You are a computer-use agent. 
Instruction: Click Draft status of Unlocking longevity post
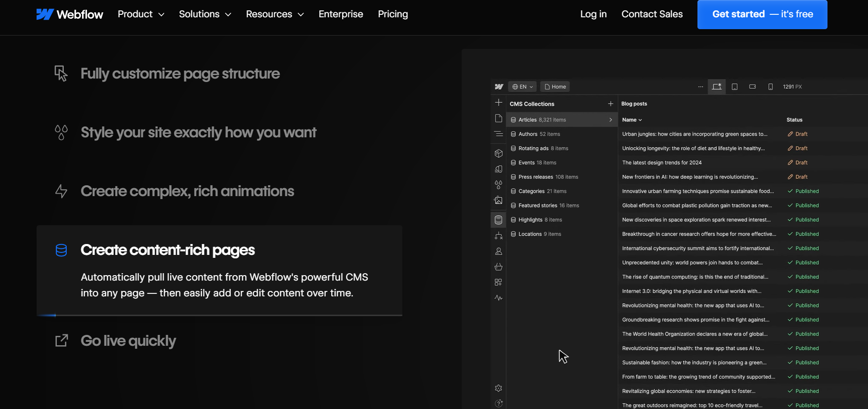click(797, 148)
